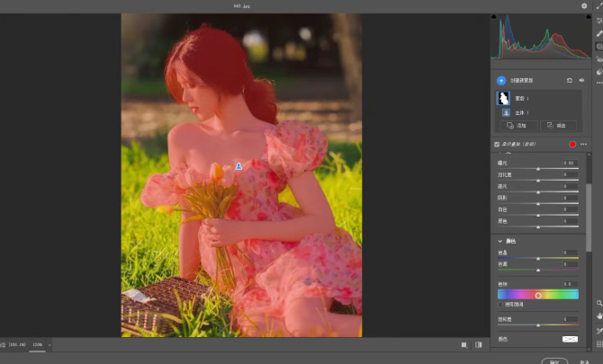Toggle the show overlay checkbox
This screenshot has height=364, width=603.
point(497,144)
